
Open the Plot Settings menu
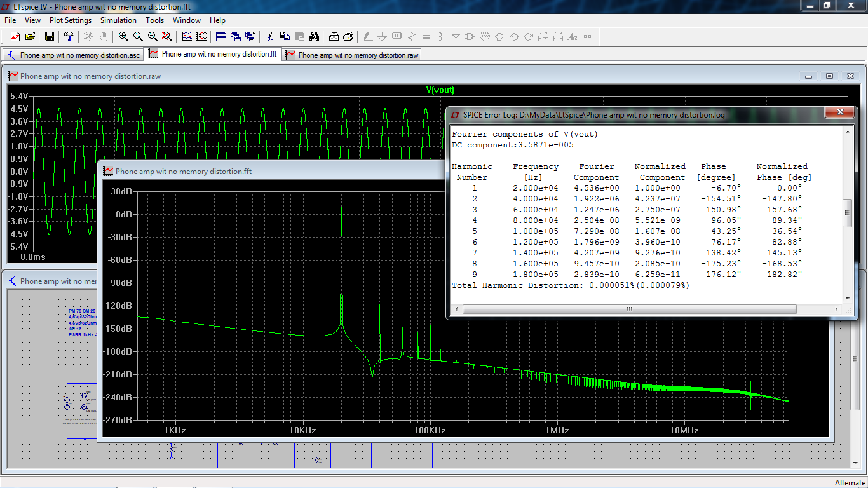(x=71, y=20)
